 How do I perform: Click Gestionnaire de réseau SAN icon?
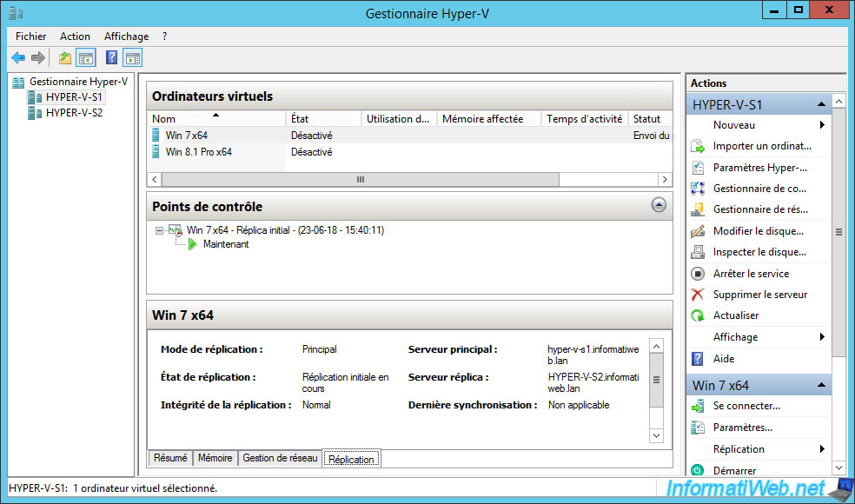[698, 209]
